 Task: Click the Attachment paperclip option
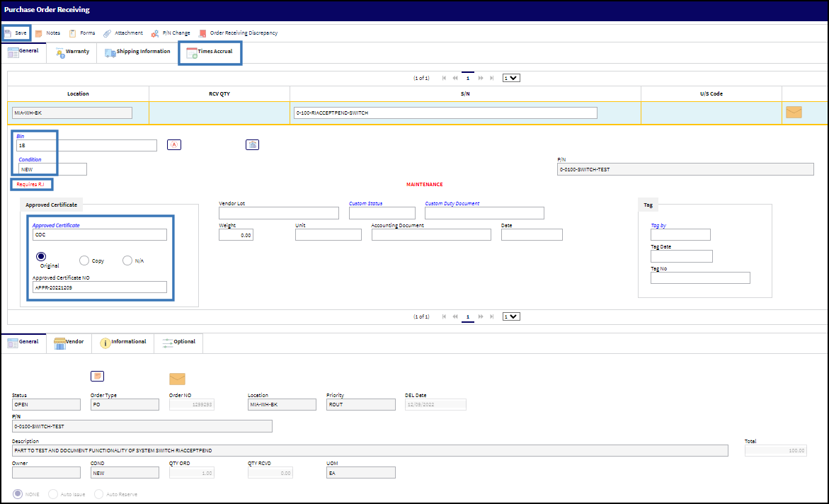coord(122,33)
